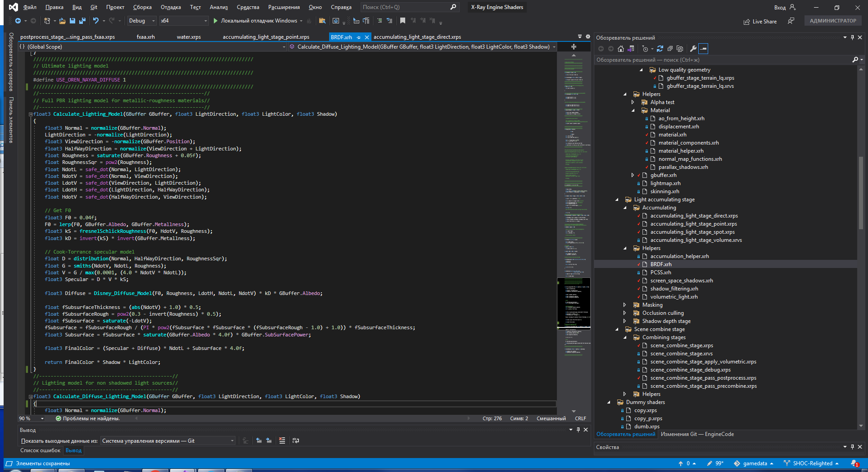Open the SHOC-Relighted branch selector
Screen dimensions: 868x472
coord(812,463)
